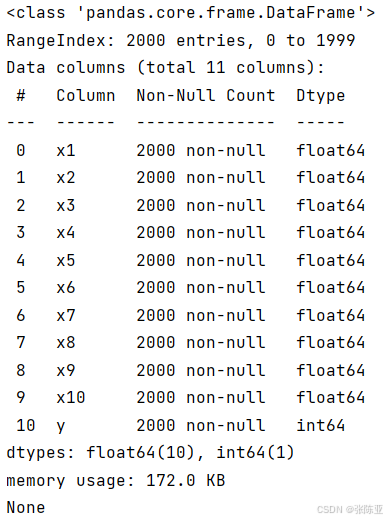Click the Data columns total 11 line
This screenshot has height=521, width=387.
(x=165, y=68)
